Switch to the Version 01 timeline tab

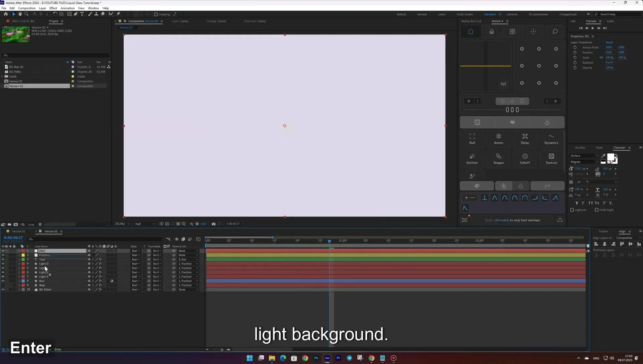pos(18,232)
